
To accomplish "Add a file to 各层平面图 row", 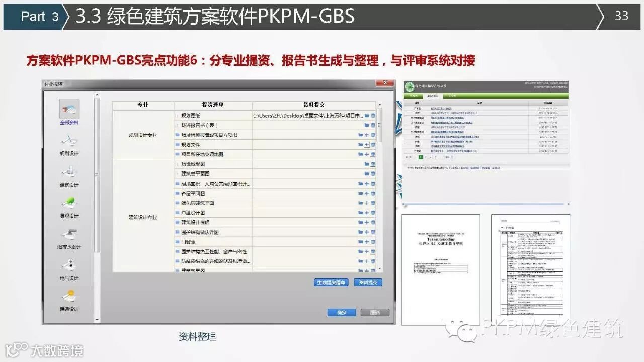I will (367, 193).
